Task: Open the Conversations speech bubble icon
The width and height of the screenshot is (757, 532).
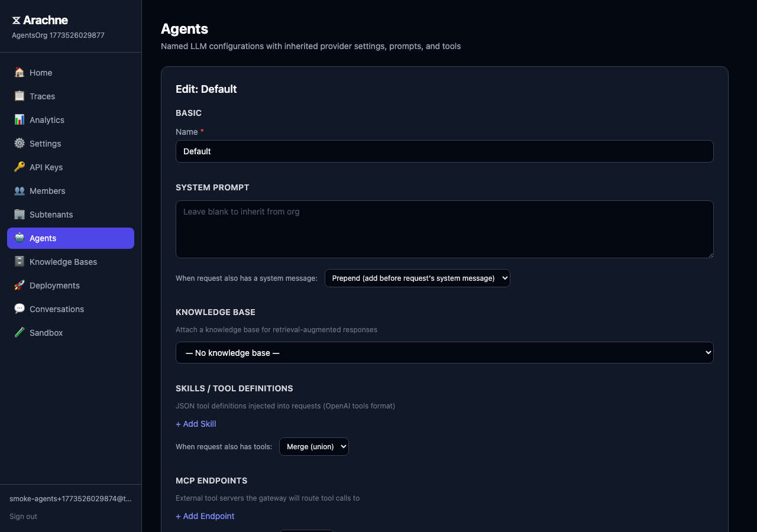Action: click(x=20, y=309)
